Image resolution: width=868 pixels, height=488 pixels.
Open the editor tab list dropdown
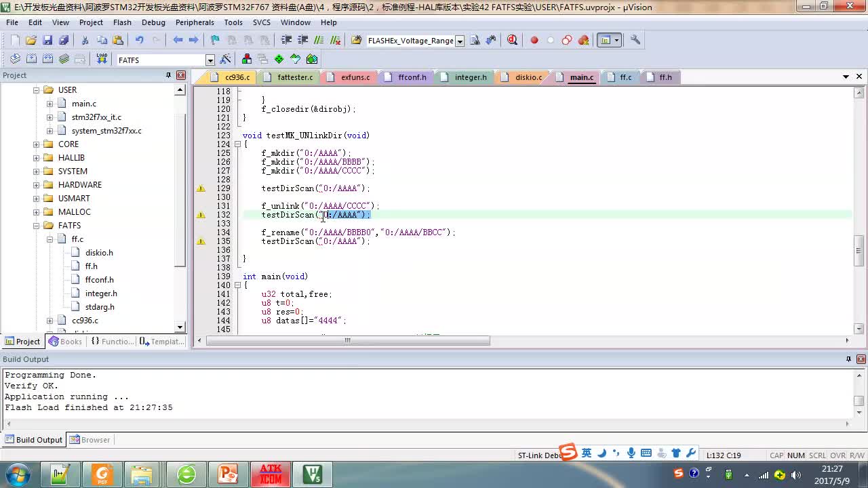[846, 77]
